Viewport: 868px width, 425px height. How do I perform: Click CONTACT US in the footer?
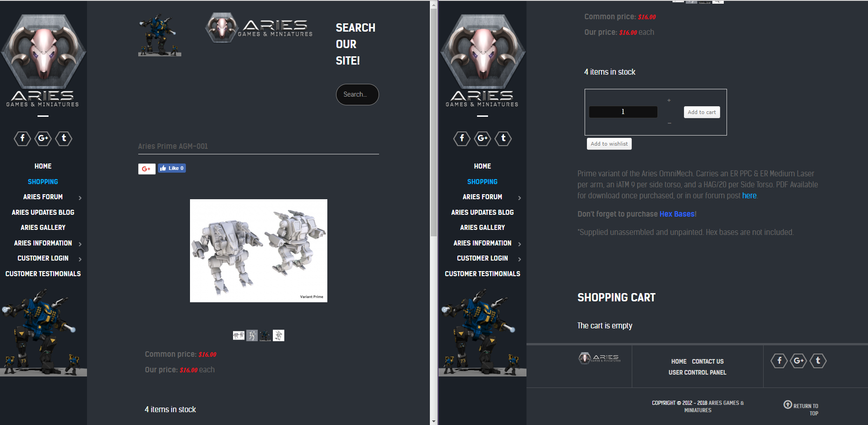click(708, 361)
